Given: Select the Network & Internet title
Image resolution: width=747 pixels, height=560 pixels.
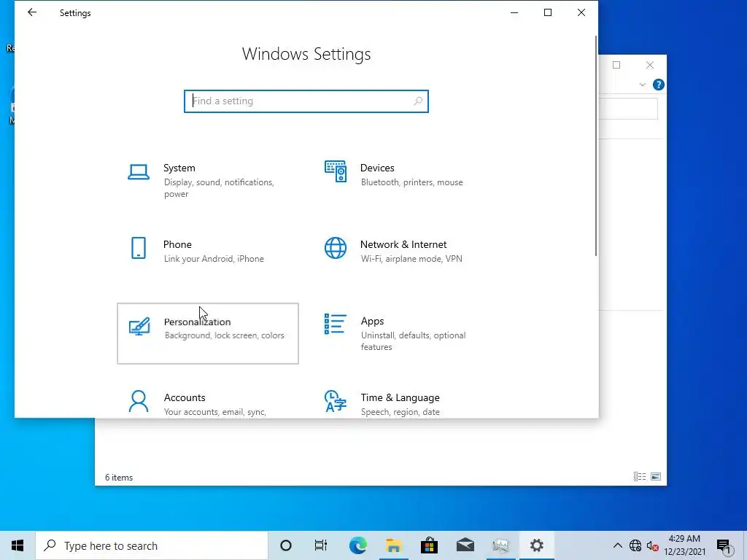Looking at the screenshot, I should [403, 244].
